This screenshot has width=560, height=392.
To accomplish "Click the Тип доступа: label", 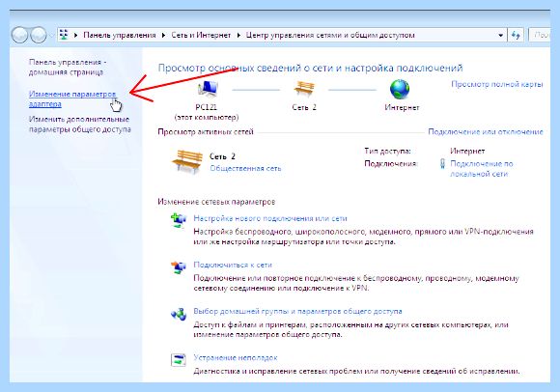I will point(387,151).
